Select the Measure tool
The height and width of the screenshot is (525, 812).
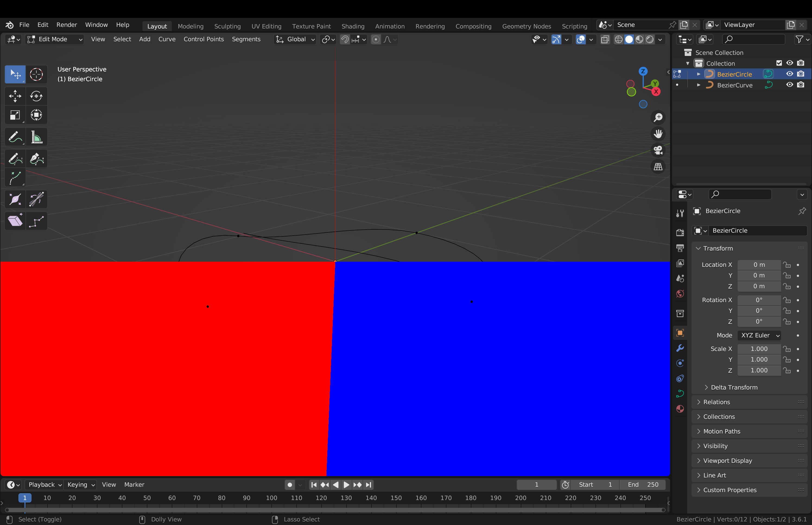tap(36, 137)
